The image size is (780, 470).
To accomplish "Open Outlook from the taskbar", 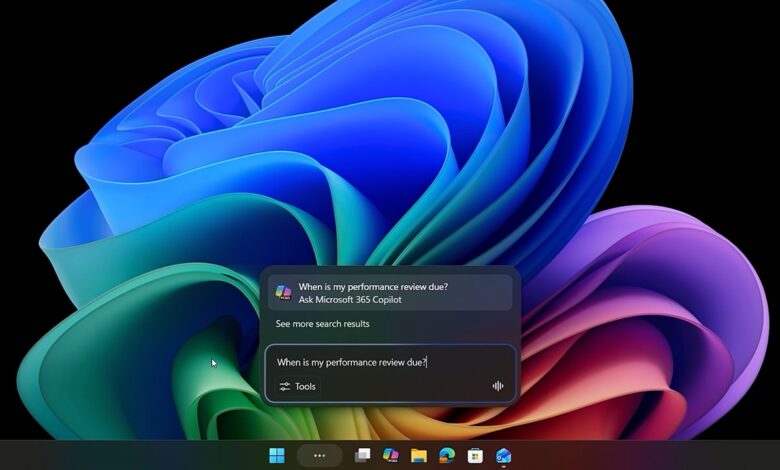I will point(503,455).
